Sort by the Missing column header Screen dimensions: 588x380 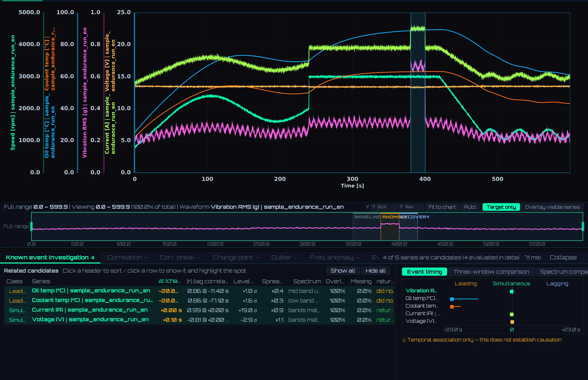pyautogui.click(x=361, y=281)
